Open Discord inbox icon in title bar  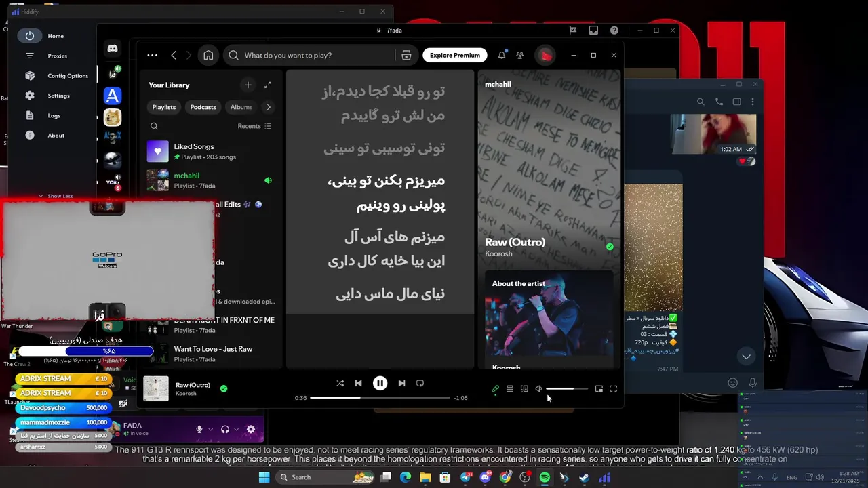point(593,30)
